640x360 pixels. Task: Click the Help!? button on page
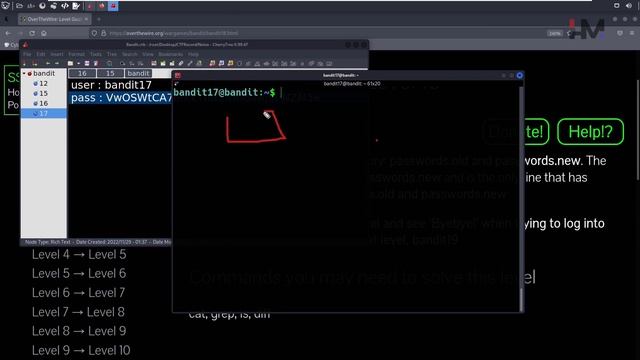590,132
